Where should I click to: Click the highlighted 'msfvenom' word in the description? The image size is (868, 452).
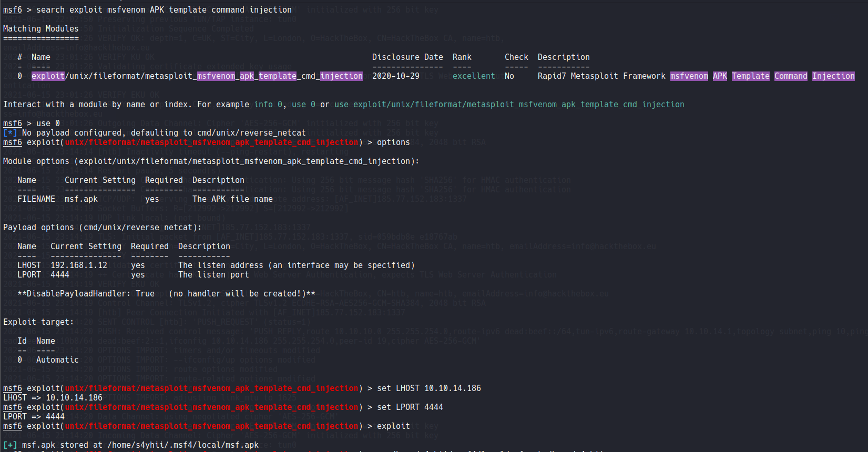click(x=689, y=76)
